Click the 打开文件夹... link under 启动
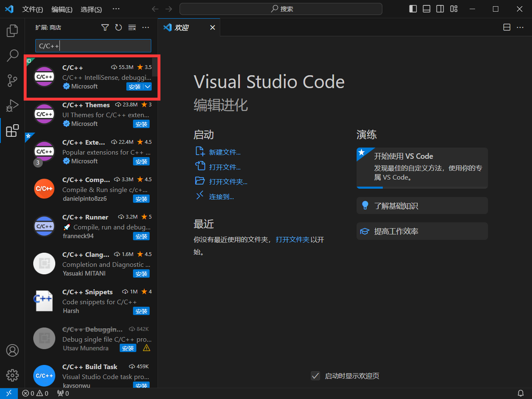Image resolution: width=532 pixels, height=399 pixels. point(228,182)
